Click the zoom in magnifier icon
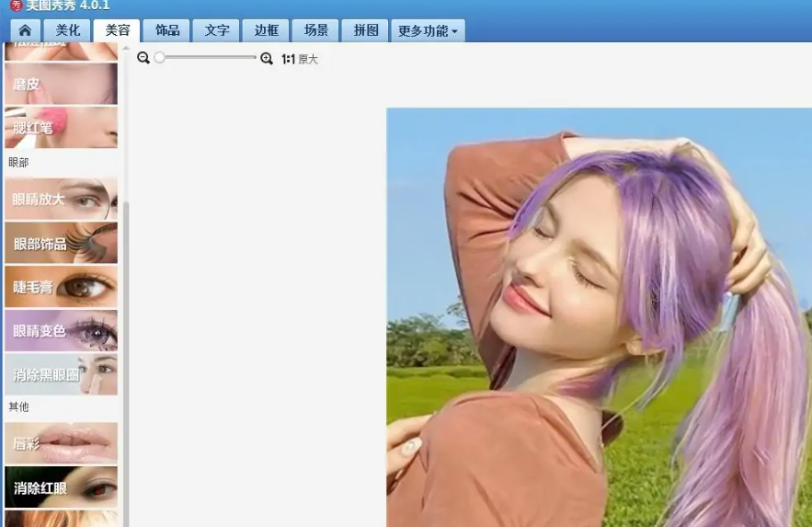 (267, 59)
